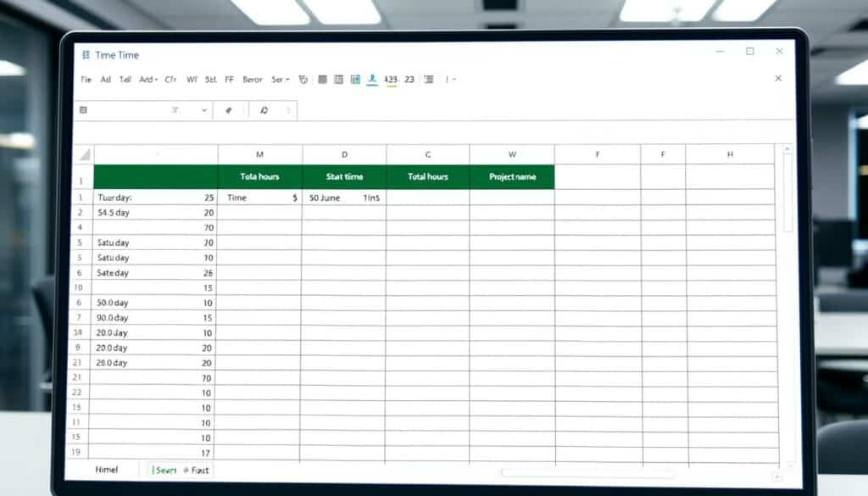Expand the Add dropdown menu
868x496 pixels.
(148, 80)
